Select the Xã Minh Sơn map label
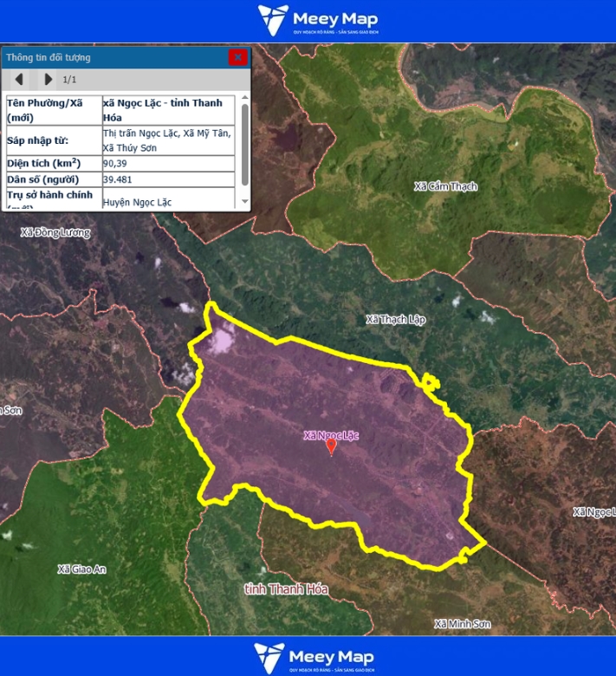This screenshot has width=616, height=676. click(462, 624)
